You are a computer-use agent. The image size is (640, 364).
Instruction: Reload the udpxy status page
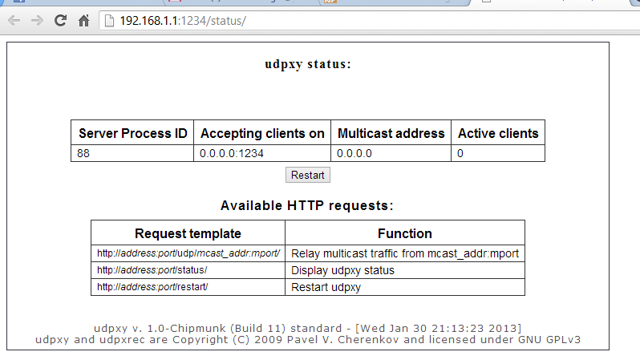[59, 21]
